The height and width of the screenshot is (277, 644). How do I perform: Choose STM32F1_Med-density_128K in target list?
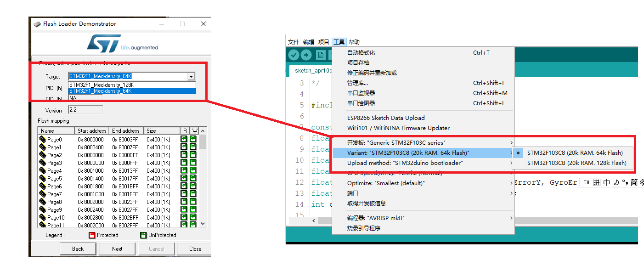point(132,85)
